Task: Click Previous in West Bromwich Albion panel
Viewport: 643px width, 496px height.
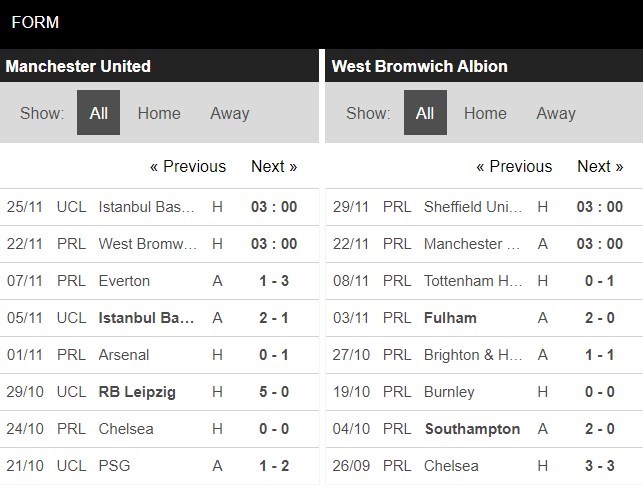Action: 514,166
